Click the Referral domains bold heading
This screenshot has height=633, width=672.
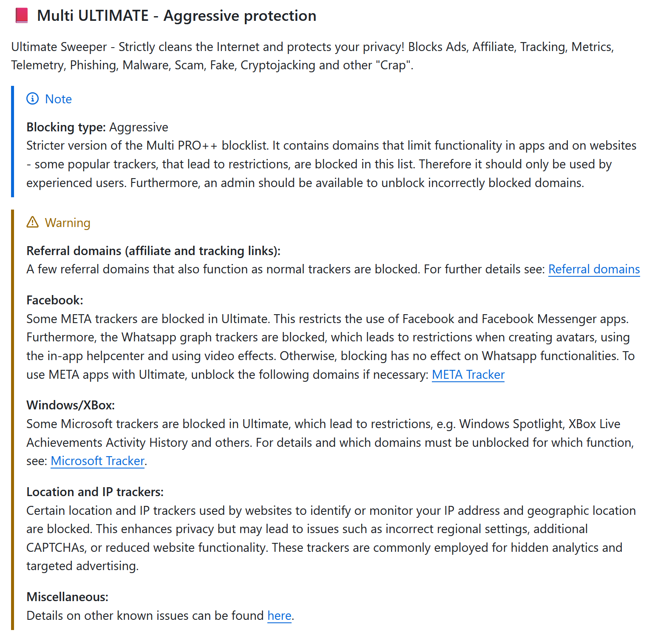[153, 251]
